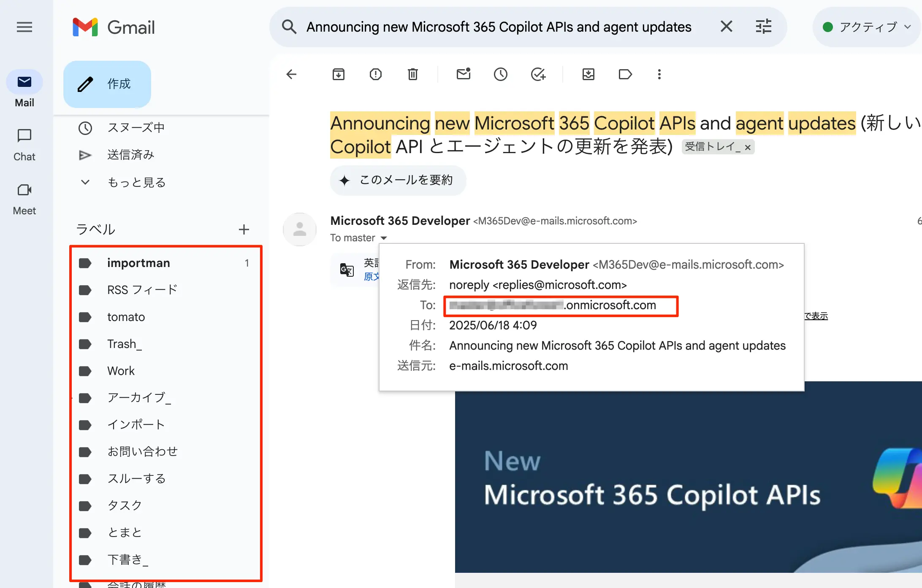Screen dimensions: 922x588
Task: Click the sender name Microsoft 365 Developer
Action: pos(400,221)
